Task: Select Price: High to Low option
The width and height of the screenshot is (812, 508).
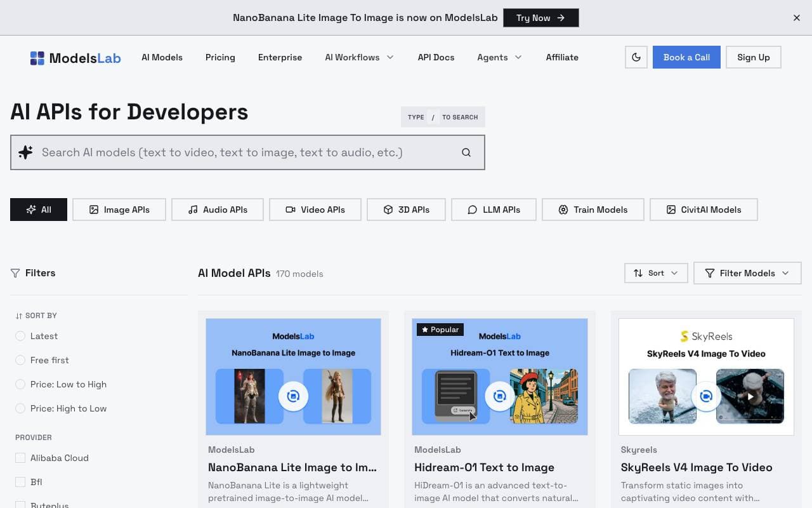Action: (x=20, y=408)
